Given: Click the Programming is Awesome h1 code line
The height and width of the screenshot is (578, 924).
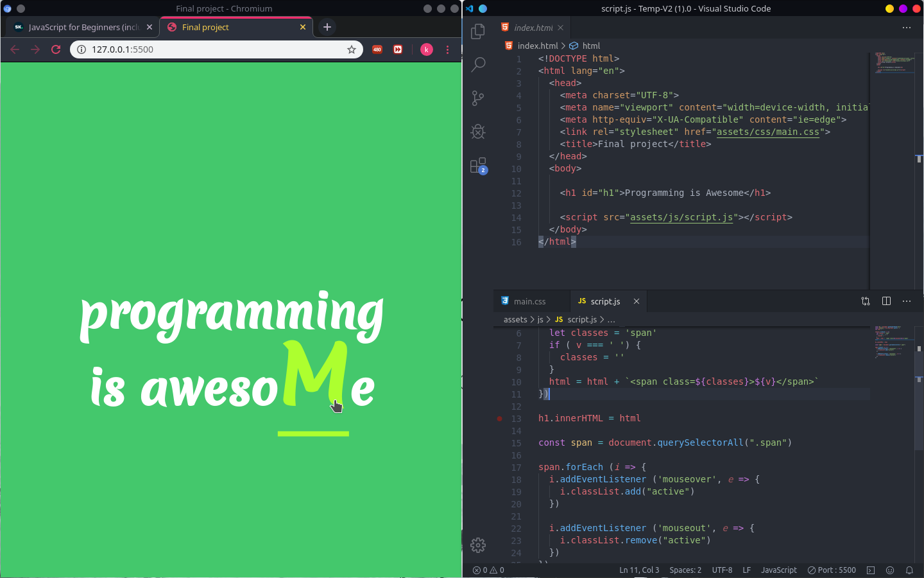Looking at the screenshot, I should [x=665, y=193].
